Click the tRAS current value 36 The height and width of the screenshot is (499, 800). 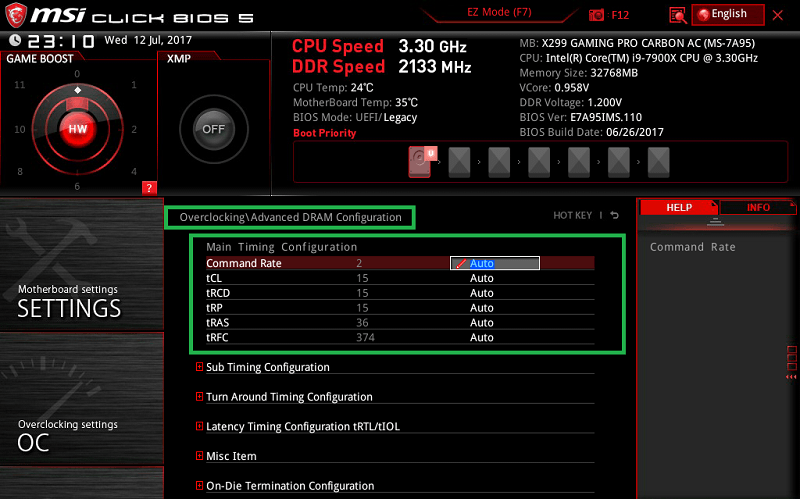[x=362, y=322]
